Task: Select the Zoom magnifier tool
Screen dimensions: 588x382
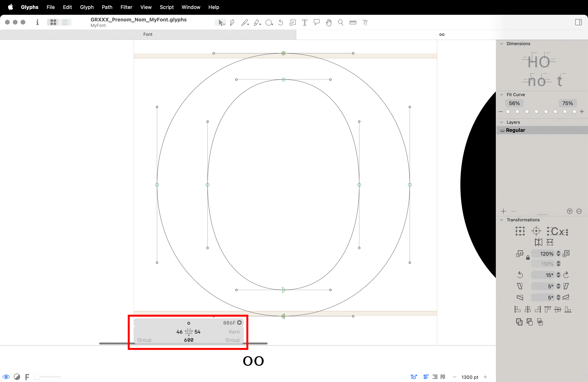Action: pyautogui.click(x=340, y=23)
